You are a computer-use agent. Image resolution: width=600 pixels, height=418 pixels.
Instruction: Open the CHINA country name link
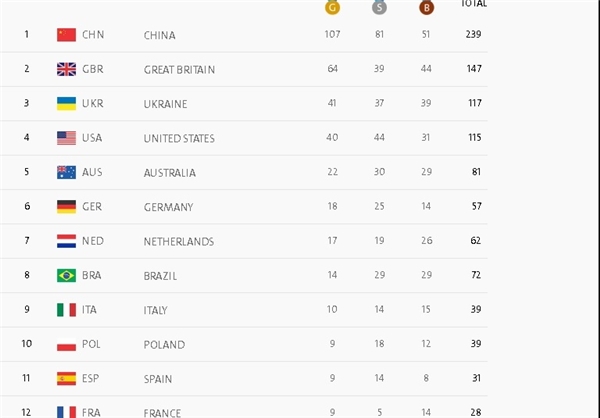click(159, 36)
